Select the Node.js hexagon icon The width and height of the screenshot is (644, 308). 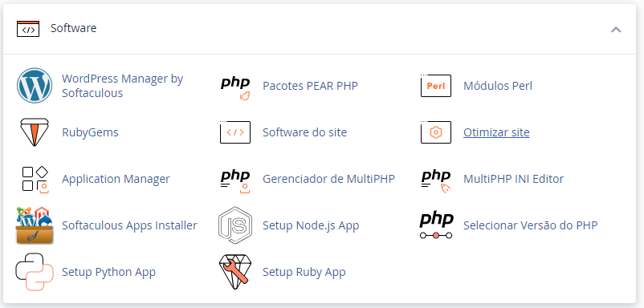coord(235,225)
